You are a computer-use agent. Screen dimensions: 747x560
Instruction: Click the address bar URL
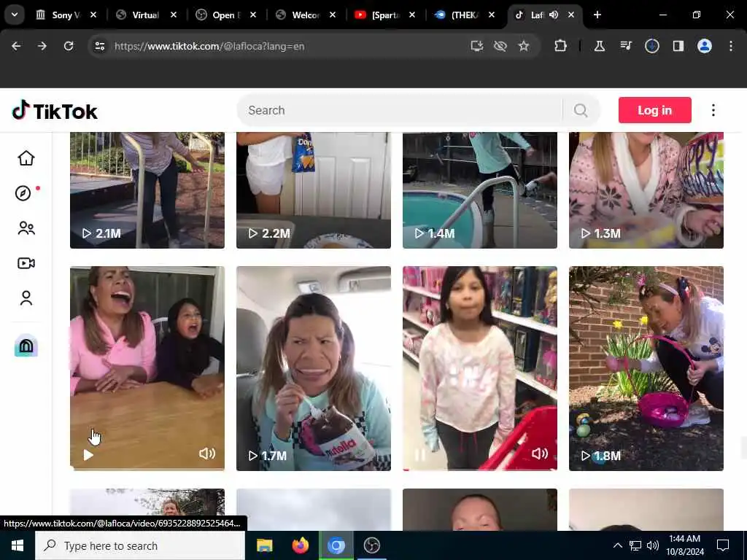209,46
